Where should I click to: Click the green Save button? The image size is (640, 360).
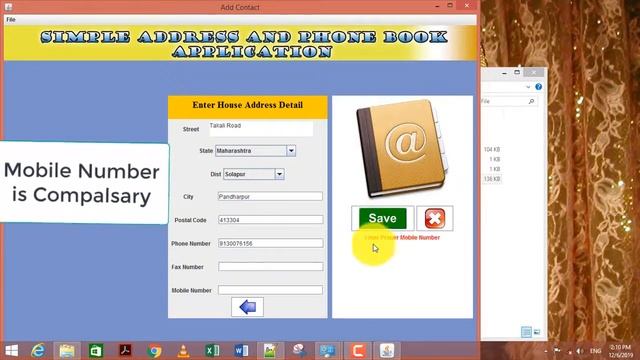coord(382,218)
